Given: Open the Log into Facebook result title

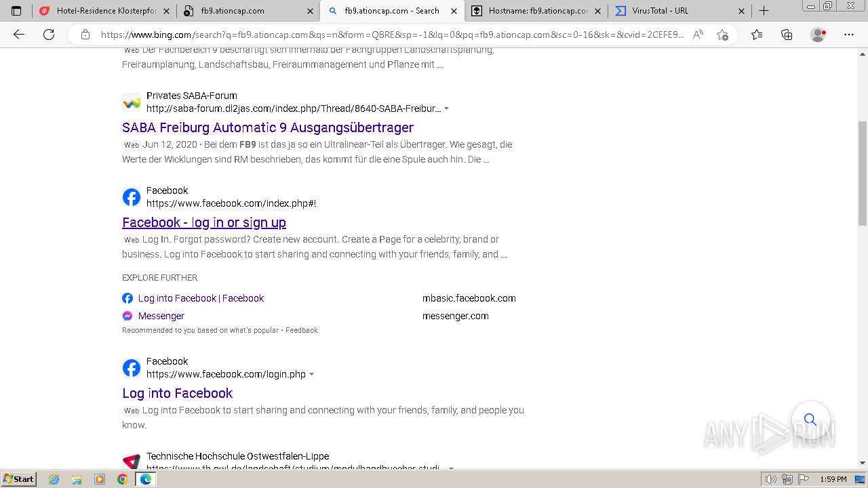Looking at the screenshot, I should coord(178,393).
